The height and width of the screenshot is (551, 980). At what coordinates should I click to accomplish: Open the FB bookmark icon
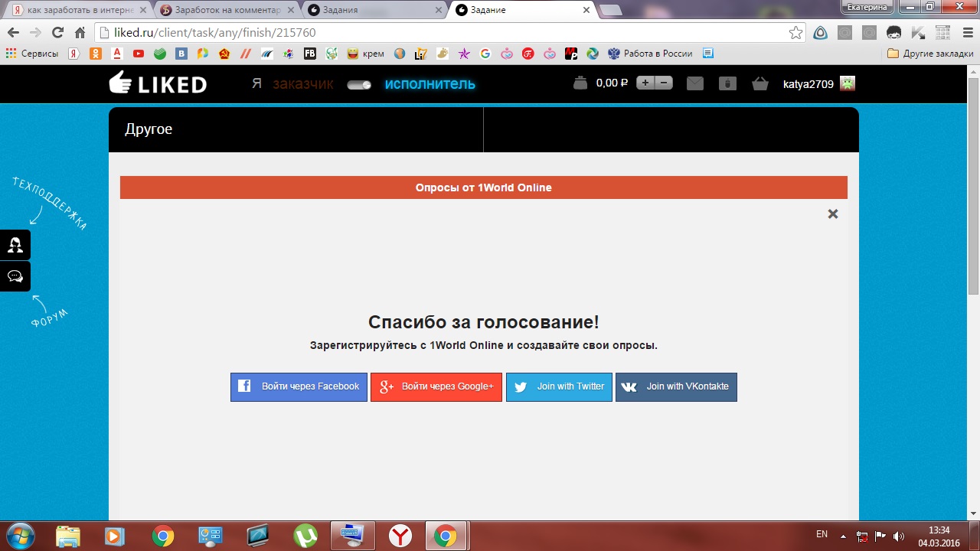click(310, 54)
